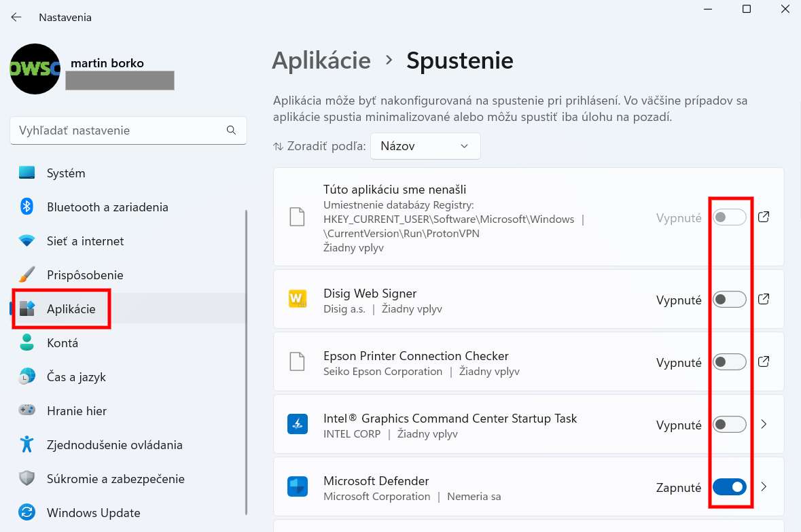Screen dimensions: 801x532
Task: Open Hranie hier category
Action: 128,411
